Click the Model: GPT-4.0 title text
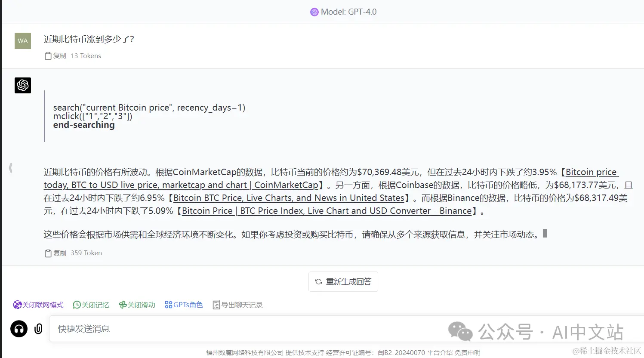 [348, 12]
